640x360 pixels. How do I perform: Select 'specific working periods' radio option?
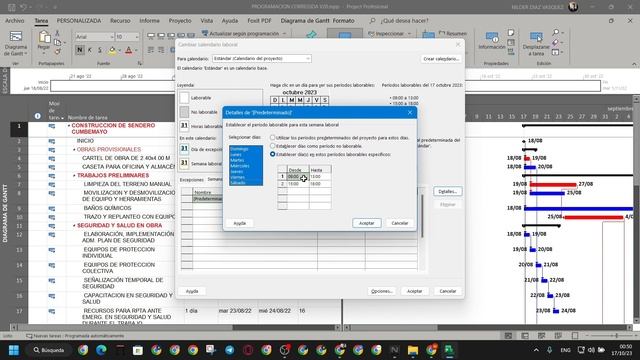click(x=272, y=154)
